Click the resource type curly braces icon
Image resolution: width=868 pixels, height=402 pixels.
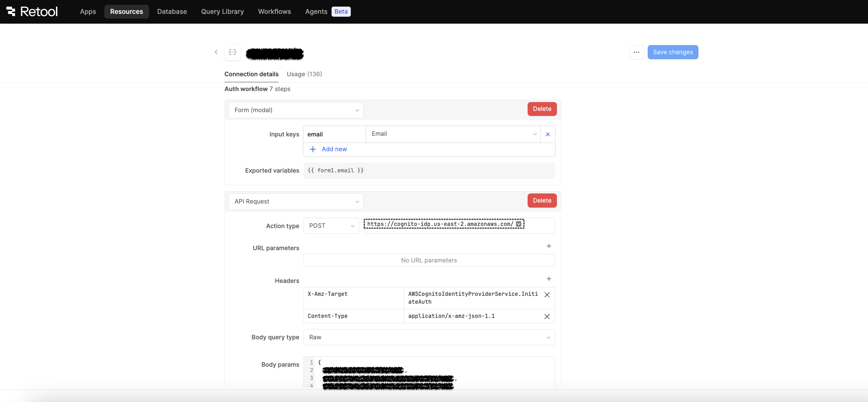point(232,52)
